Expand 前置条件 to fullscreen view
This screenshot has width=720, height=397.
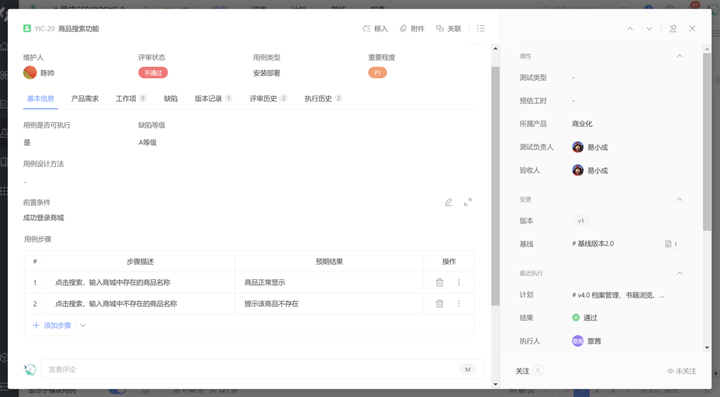tap(468, 202)
